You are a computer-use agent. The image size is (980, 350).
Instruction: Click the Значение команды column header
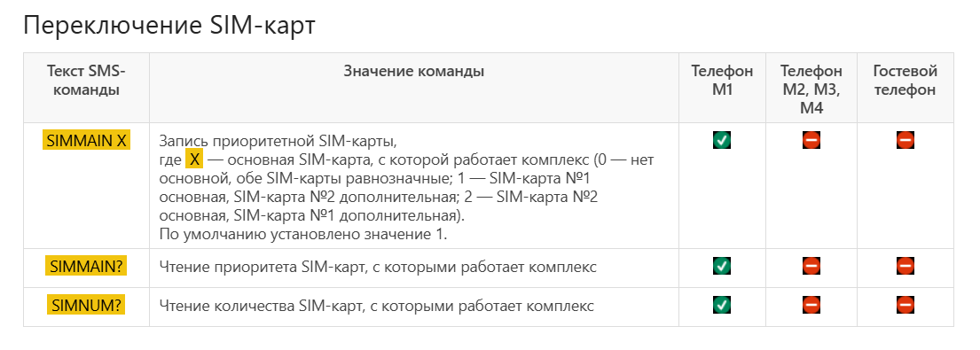(414, 71)
